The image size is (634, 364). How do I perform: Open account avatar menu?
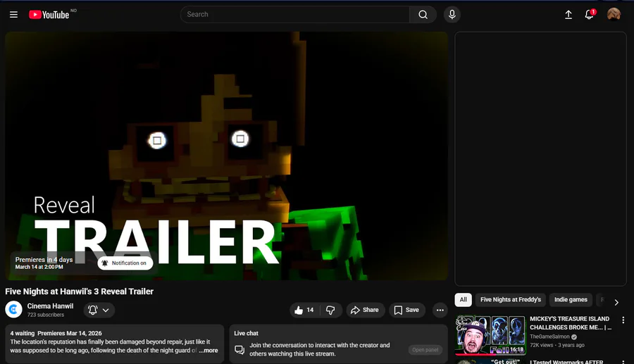pos(614,15)
